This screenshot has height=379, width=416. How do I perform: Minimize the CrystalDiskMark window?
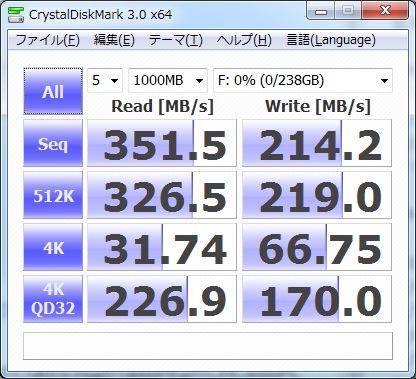pyautogui.click(x=321, y=12)
